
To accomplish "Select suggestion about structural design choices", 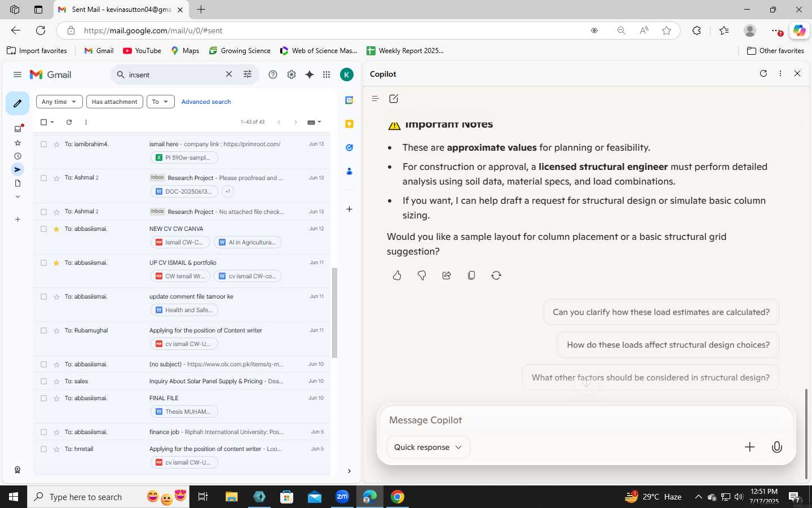I will click(x=668, y=345).
